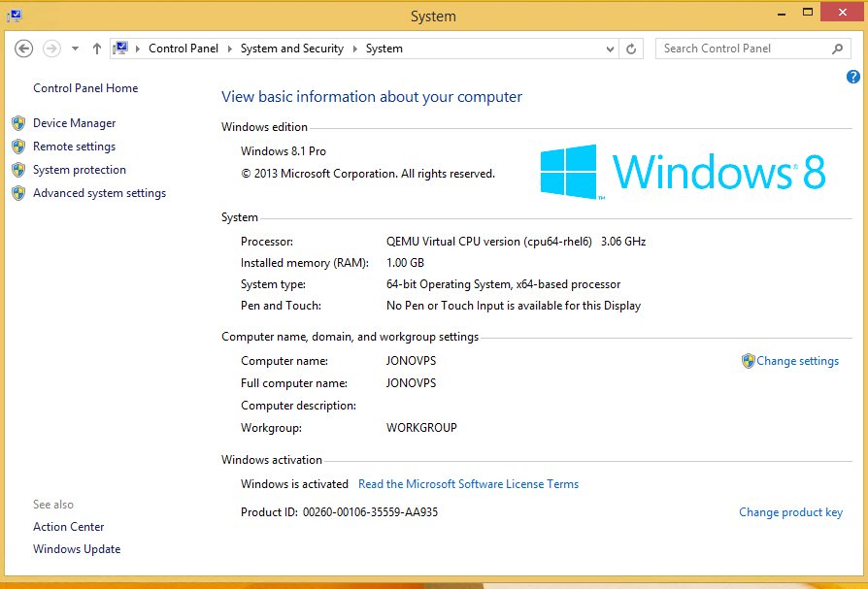Select Control Panel in the breadcrumb path
Viewport: 868px width, 589px height.
point(184,49)
